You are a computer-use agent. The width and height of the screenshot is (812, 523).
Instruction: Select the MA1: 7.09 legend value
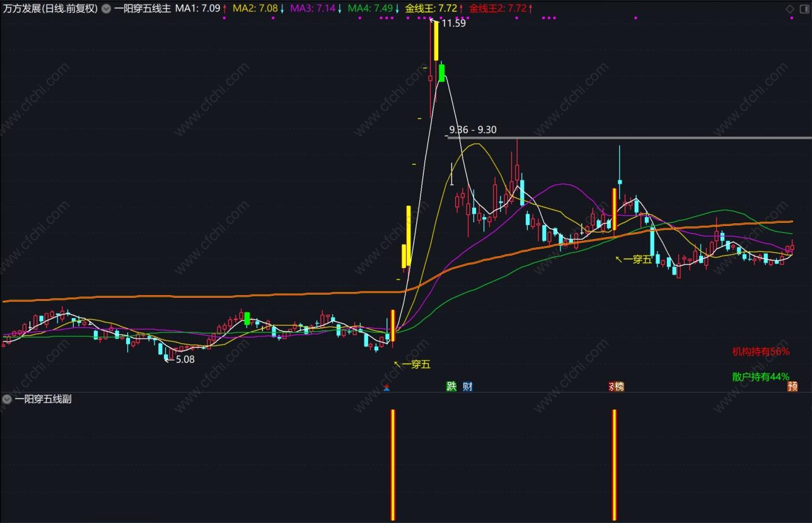[197, 9]
